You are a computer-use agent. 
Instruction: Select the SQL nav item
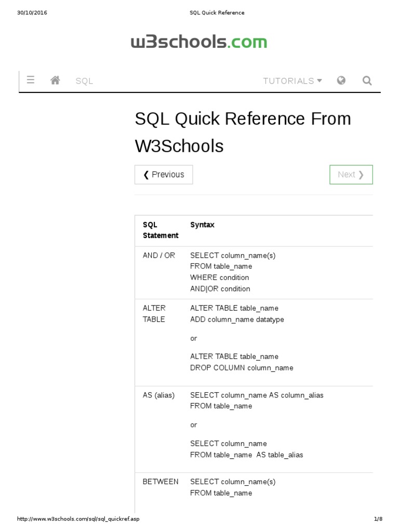tap(84, 81)
